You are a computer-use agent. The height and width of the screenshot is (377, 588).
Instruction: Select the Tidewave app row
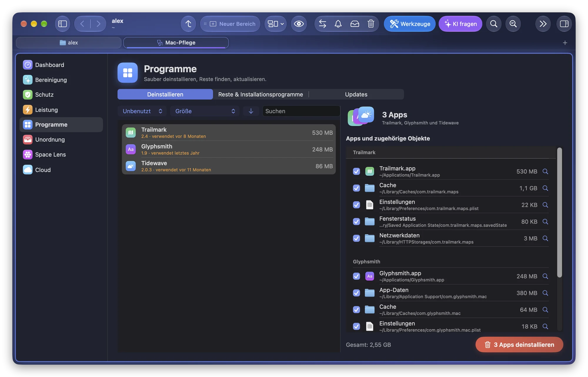(229, 166)
